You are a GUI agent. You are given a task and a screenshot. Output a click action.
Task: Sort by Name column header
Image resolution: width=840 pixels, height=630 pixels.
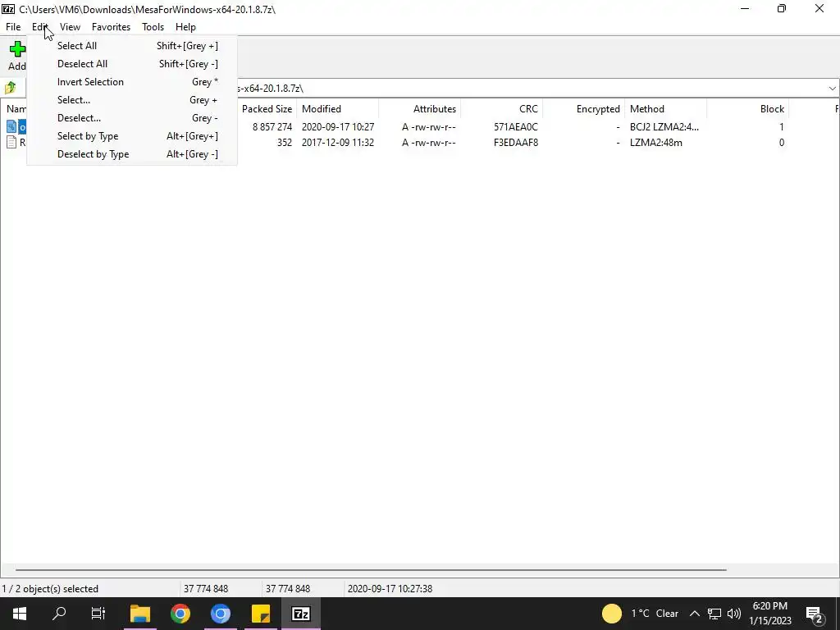click(15, 109)
